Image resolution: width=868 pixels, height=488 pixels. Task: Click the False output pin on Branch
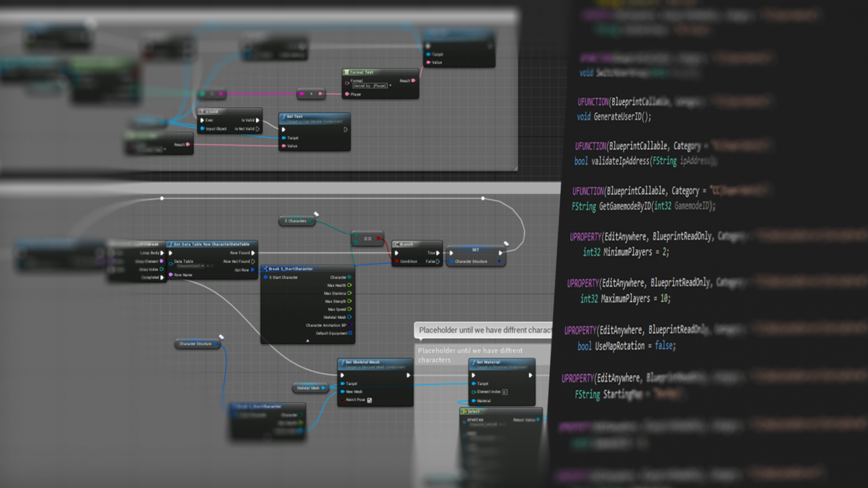[438, 261]
